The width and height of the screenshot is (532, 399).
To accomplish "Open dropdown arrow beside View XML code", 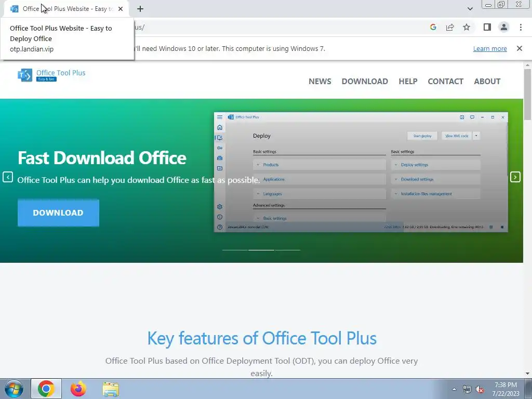I will (476, 136).
